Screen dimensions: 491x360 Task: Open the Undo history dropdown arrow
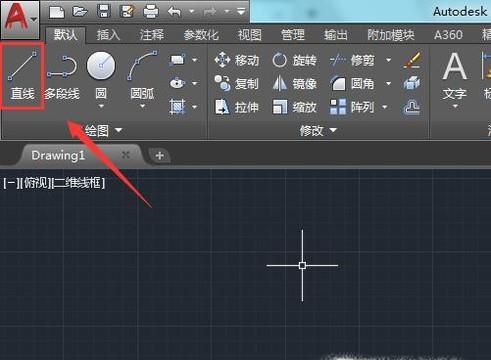click(x=192, y=12)
